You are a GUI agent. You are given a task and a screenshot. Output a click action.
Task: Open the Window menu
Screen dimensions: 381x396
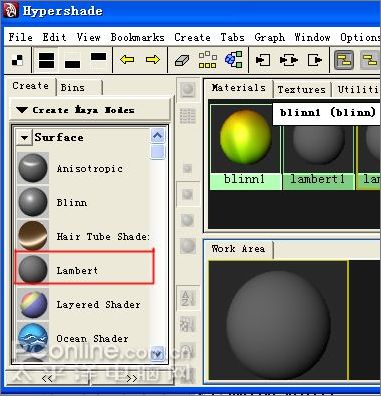coord(312,37)
